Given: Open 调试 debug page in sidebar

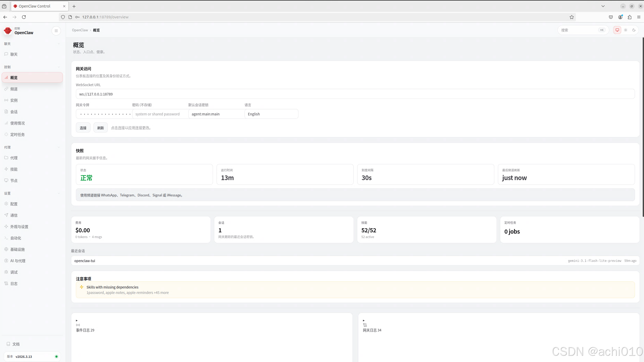Looking at the screenshot, I should pyautogui.click(x=14, y=272).
